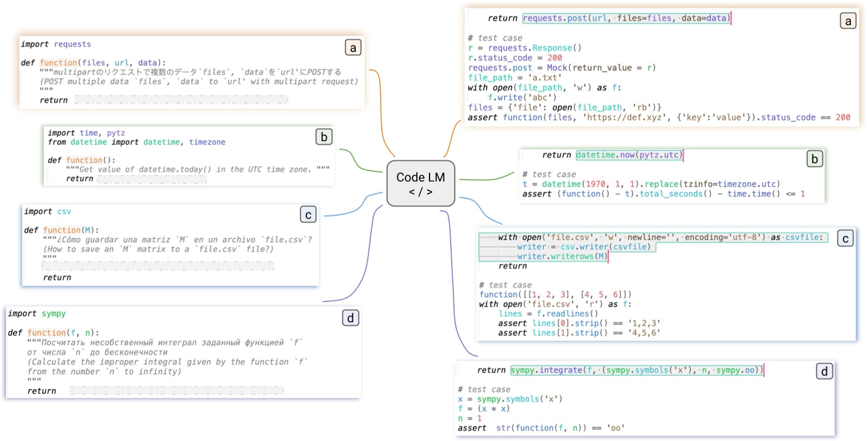Click blank return field in sympy prompt
The height and width of the screenshot is (441, 868).
(x=176, y=391)
